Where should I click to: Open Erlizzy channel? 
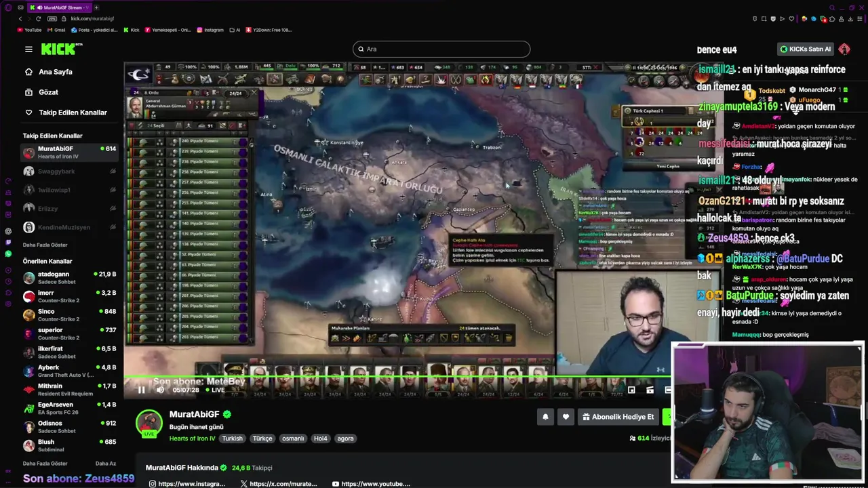tap(69, 209)
